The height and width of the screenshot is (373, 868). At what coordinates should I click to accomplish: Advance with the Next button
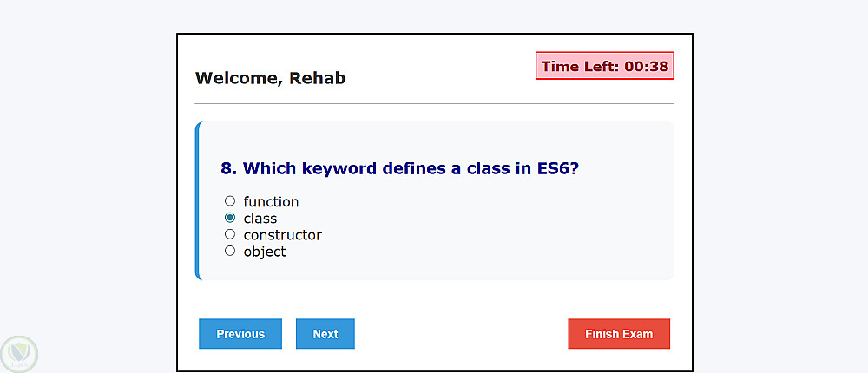coord(325,334)
